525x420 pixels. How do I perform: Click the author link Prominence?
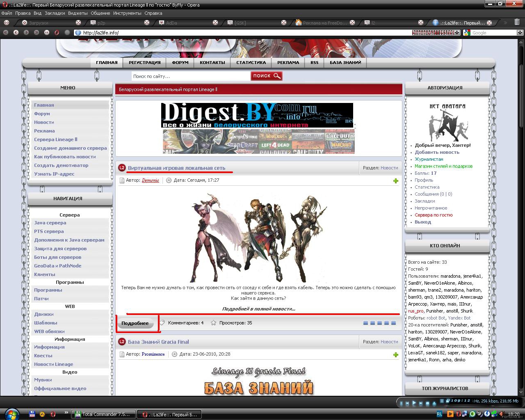(153, 354)
